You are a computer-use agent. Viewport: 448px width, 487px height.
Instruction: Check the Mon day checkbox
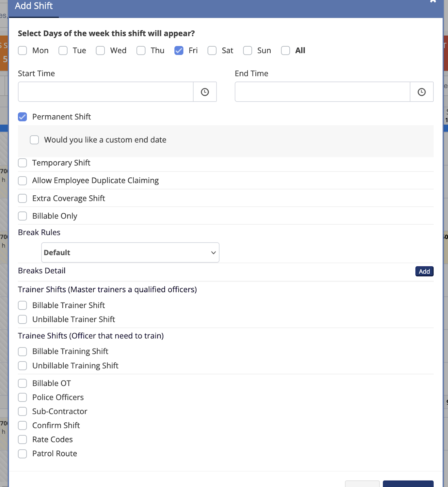click(23, 51)
